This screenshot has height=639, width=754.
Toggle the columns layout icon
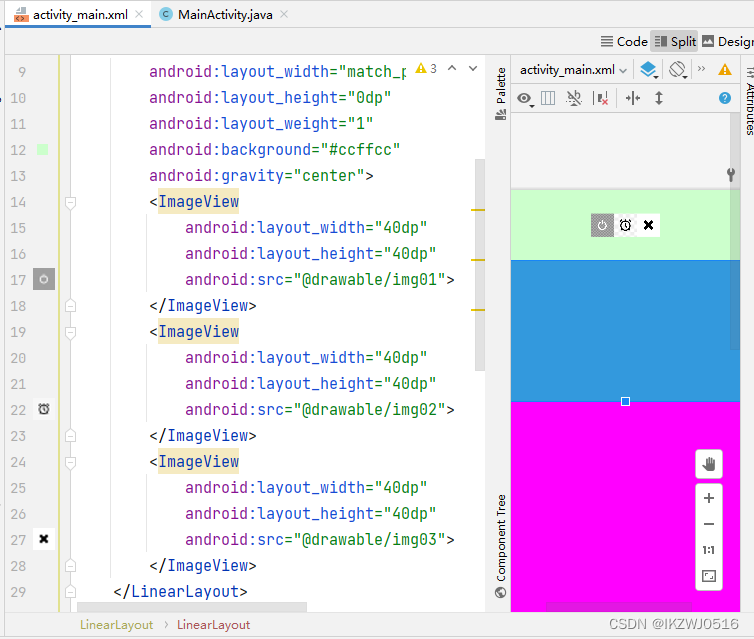[548, 99]
